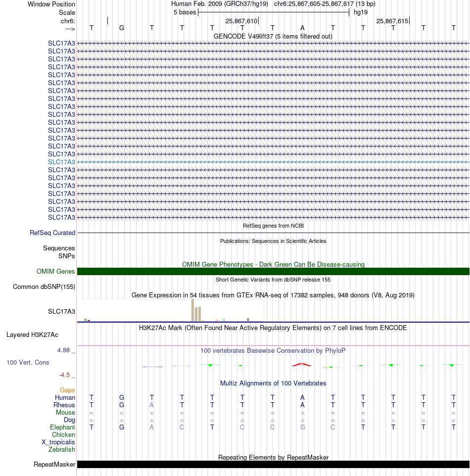Click the X_tropicalis species label
This screenshot has height=476, width=470.
(58, 442)
